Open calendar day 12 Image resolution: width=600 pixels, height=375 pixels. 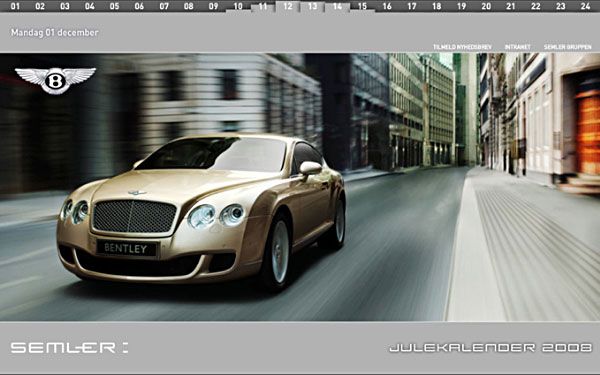(288, 6)
